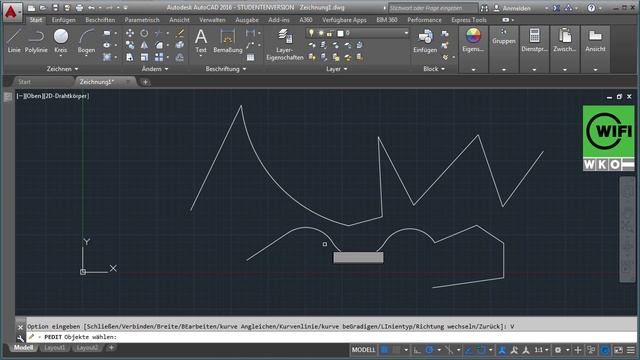Click the Open file icon in quick access
This screenshot has height=360, width=640.
tap(43, 8)
